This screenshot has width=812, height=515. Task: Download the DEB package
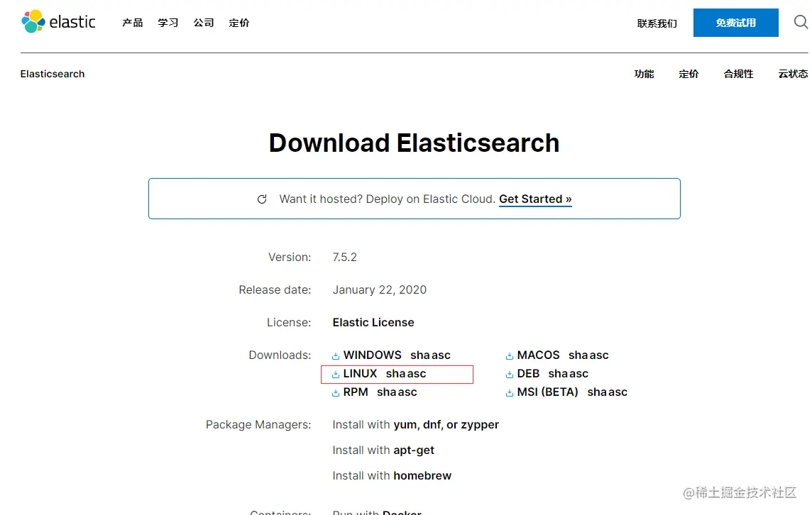(x=528, y=374)
